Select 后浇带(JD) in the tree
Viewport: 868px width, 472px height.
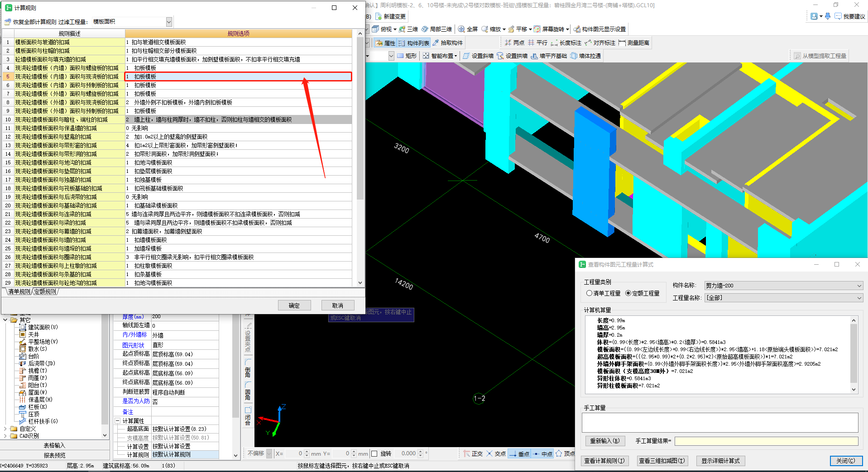coord(42,363)
